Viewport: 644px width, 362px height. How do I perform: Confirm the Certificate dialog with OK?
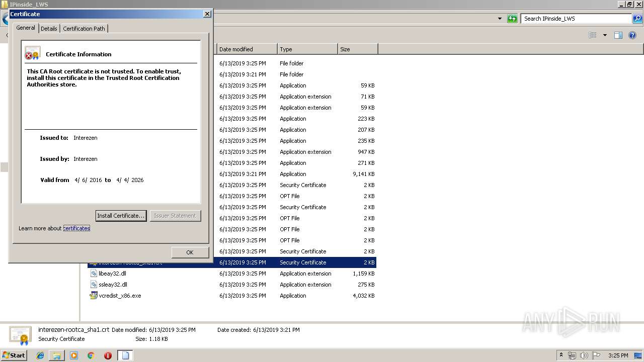coord(190,252)
